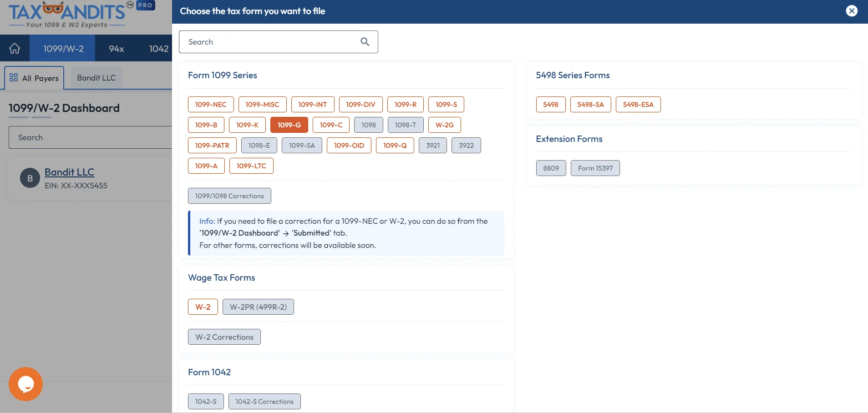Select the 1099-B form
The width and height of the screenshot is (868, 413).
tap(206, 125)
